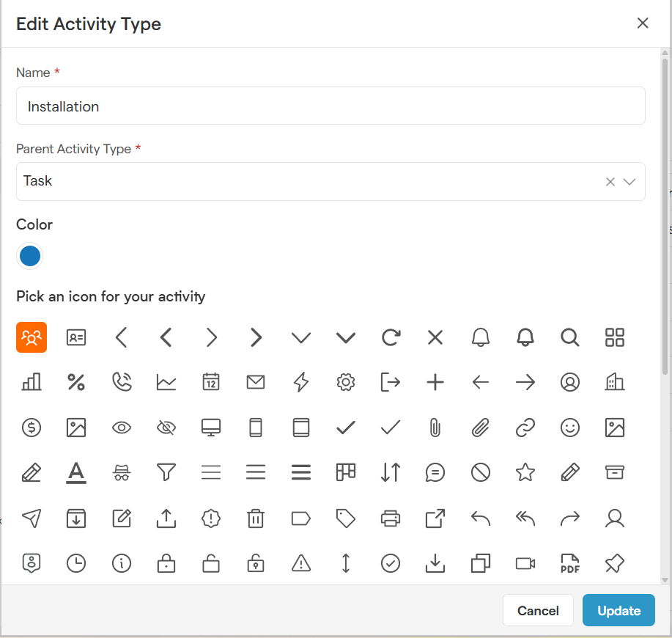Clear the selected Task parent type
This screenshot has width=672, height=638.
pos(610,182)
